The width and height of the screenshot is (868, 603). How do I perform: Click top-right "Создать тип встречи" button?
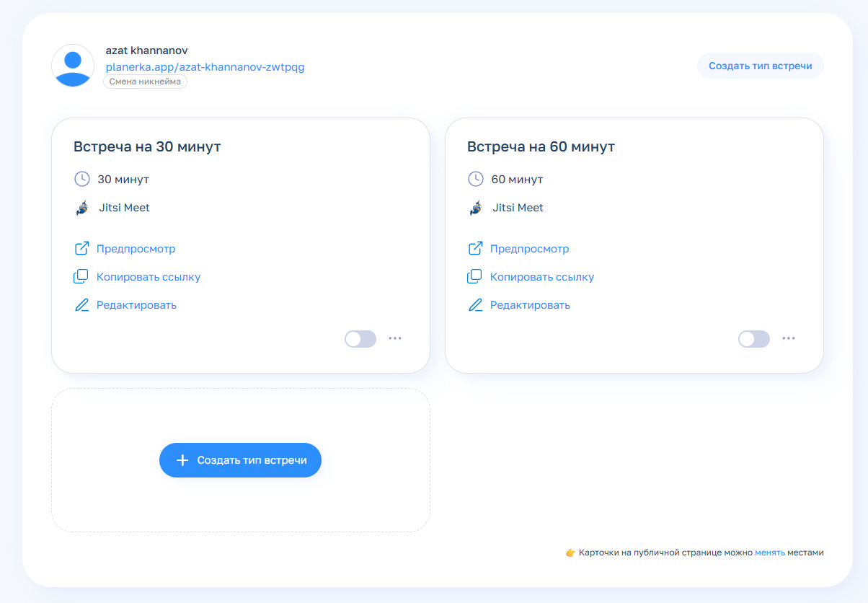click(x=760, y=66)
